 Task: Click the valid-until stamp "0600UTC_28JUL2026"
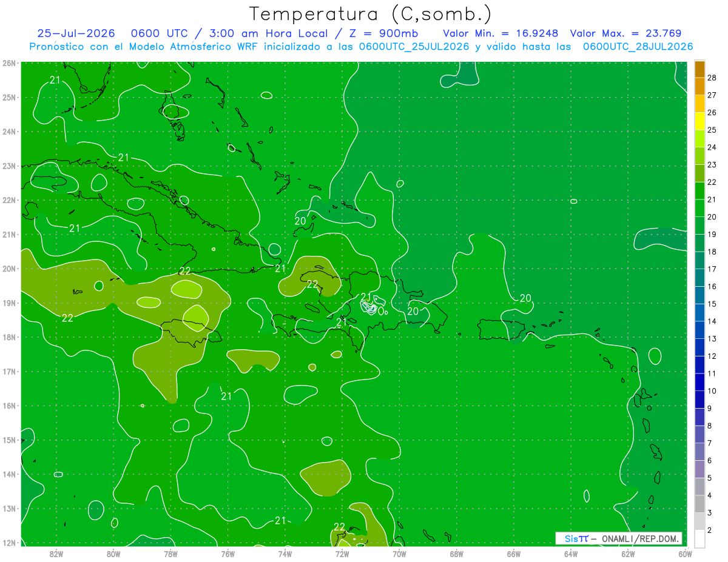[x=638, y=47]
